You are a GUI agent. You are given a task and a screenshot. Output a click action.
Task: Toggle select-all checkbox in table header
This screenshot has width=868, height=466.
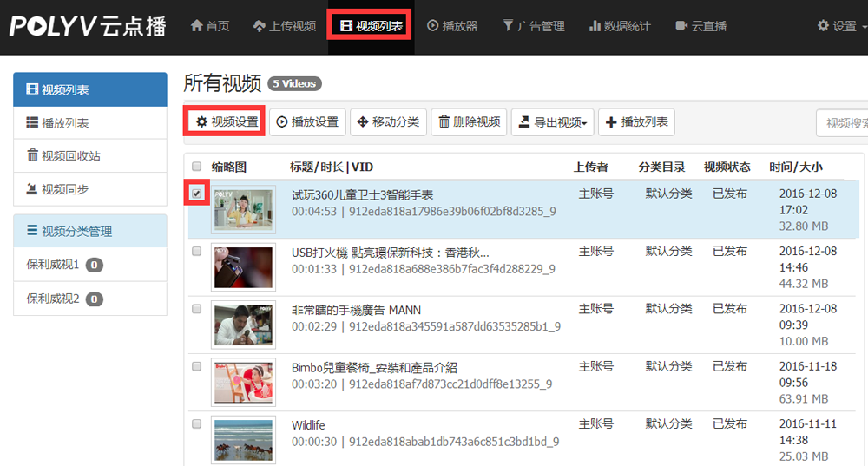coord(196,167)
